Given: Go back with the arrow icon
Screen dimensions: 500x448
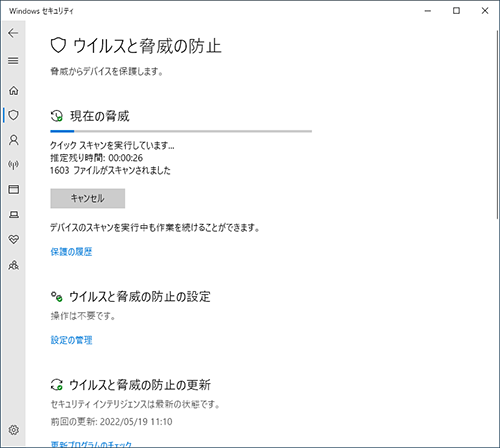Looking at the screenshot, I should point(13,33).
